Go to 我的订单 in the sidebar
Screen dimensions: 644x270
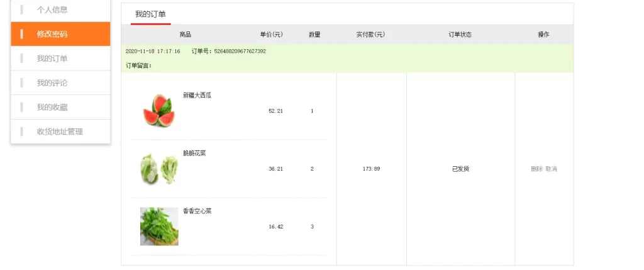[52, 59]
